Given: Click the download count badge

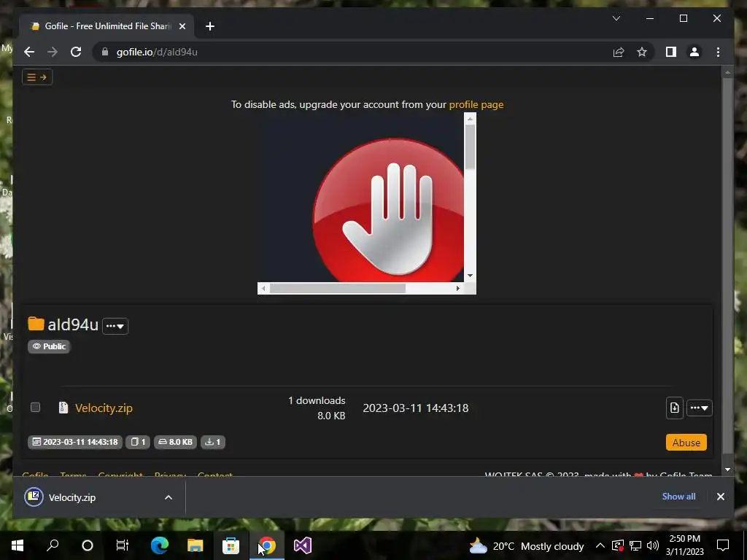Looking at the screenshot, I should (212, 442).
